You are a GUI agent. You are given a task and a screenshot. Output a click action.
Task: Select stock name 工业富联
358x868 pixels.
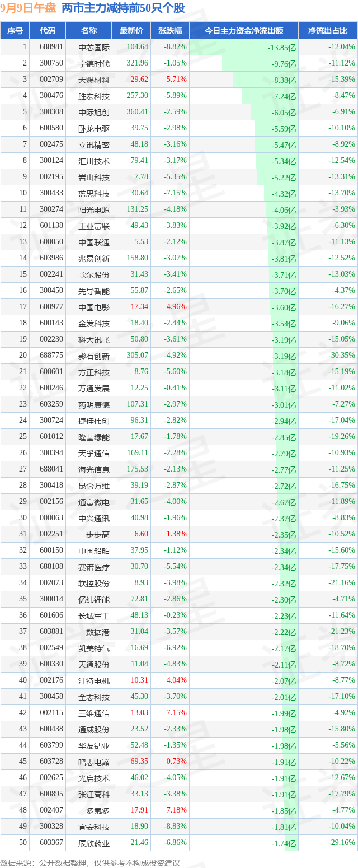pos(94,226)
